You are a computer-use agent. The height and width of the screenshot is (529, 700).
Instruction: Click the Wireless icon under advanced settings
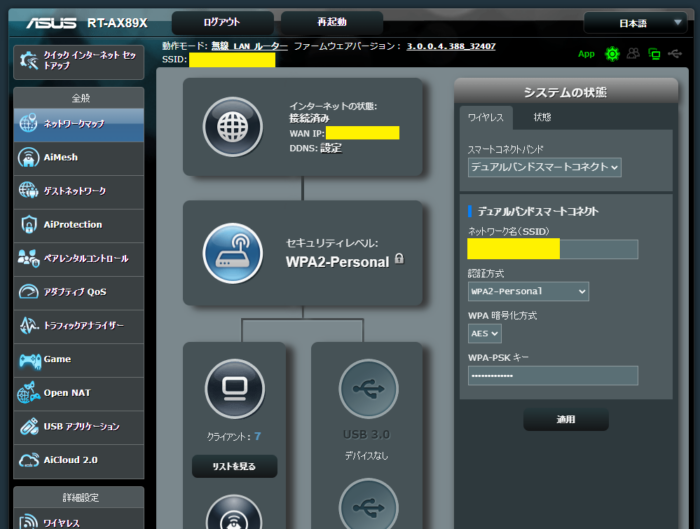(x=29, y=521)
